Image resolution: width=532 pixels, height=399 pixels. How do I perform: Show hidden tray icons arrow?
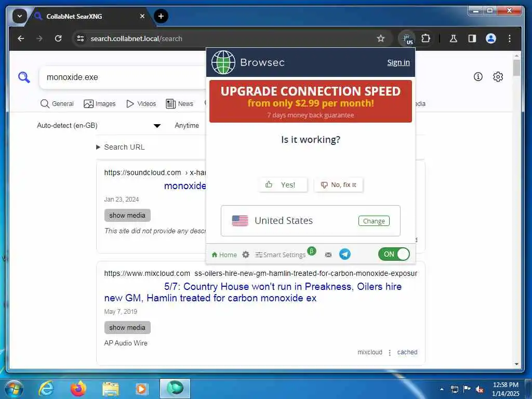tap(442, 389)
